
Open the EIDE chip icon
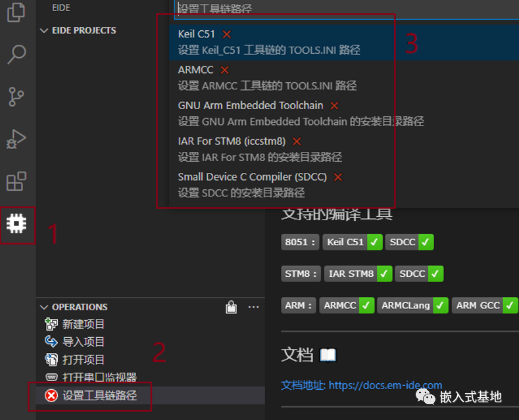(x=16, y=224)
